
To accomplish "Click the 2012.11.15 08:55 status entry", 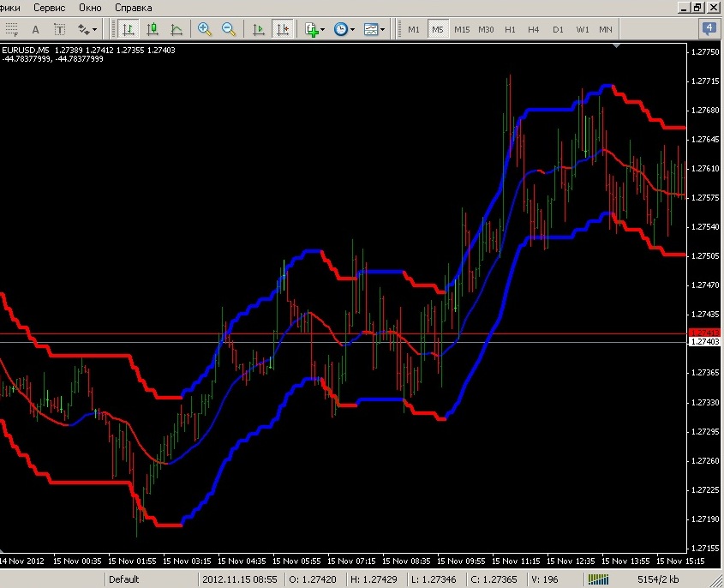I will click(x=240, y=579).
